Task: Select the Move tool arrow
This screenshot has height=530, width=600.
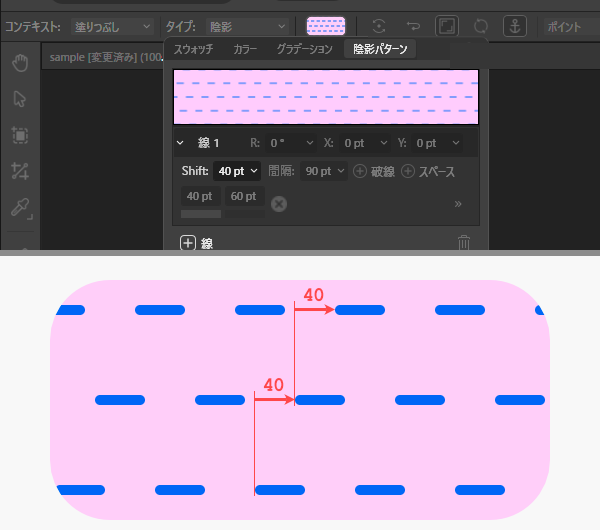Action: [x=20, y=99]
